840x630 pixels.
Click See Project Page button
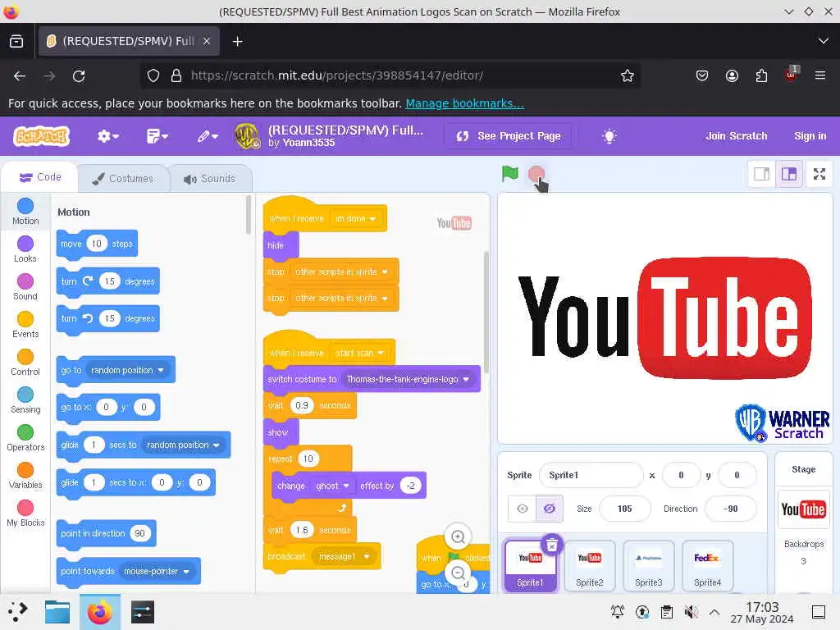point(509,136)
